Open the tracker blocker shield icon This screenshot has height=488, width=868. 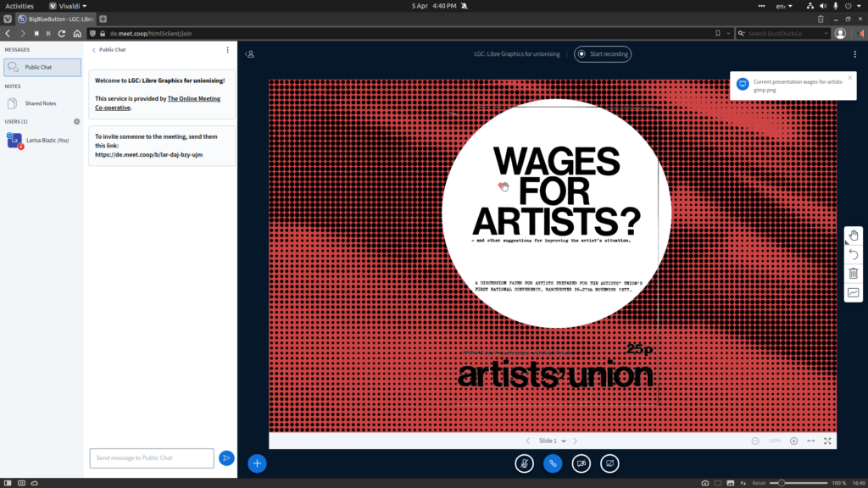click(x=92, y=34)
